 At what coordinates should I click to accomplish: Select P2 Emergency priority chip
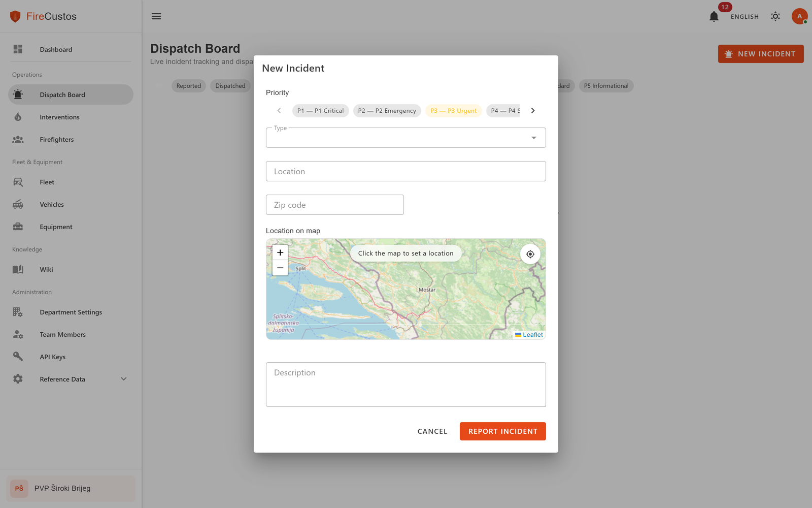[x=387, y=111]
